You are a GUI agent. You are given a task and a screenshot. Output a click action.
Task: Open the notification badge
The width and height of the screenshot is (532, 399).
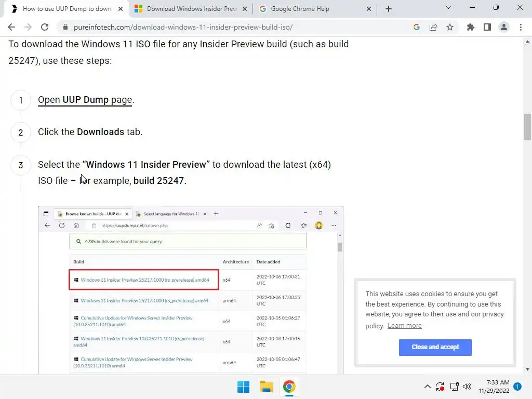(517, 387)
